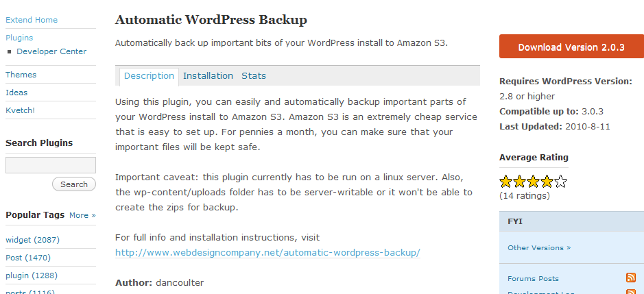The width and height of the screenshot is (644, 294).
Task: Download Version 2.0.3 of the plugin
Action: pos(571,47)
